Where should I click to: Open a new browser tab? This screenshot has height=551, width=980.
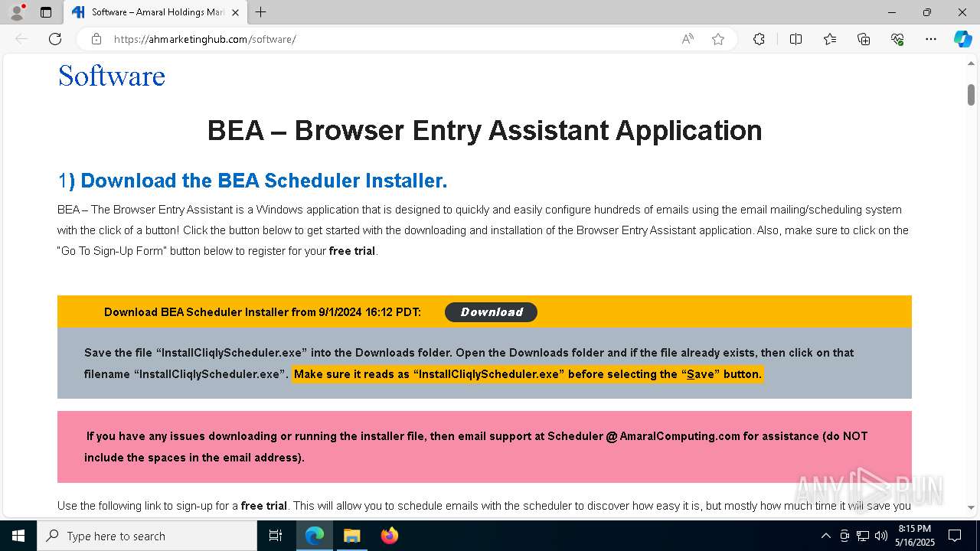261,12
